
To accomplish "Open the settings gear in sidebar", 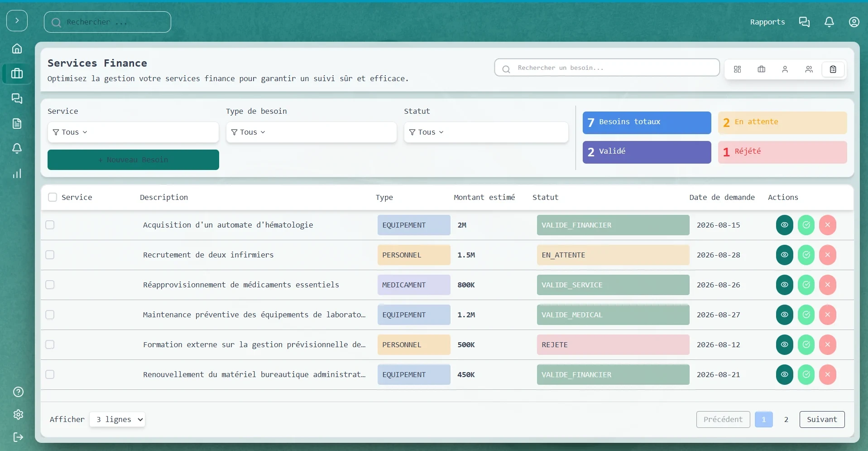I will click(x=18, y=414).
